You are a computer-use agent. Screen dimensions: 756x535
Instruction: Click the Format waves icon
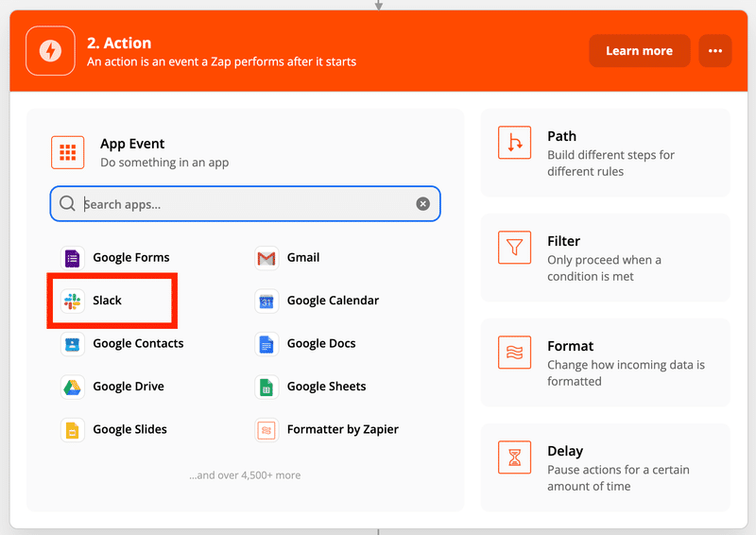[x=514, y=353]
